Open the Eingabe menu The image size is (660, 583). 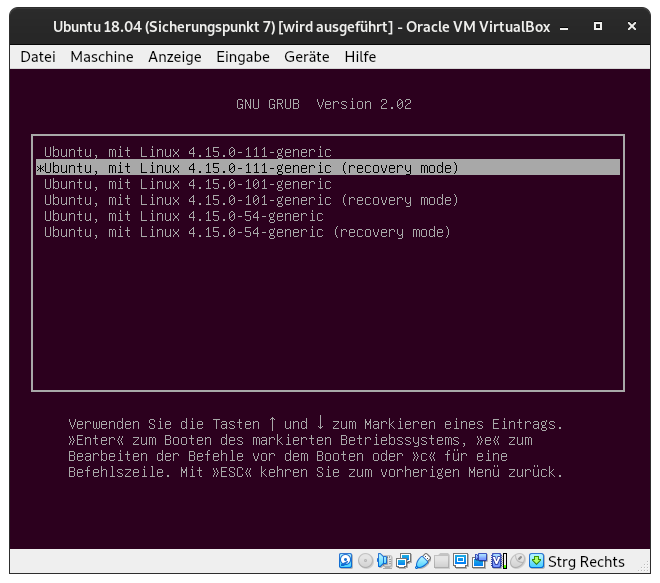[x=243, y=57]
